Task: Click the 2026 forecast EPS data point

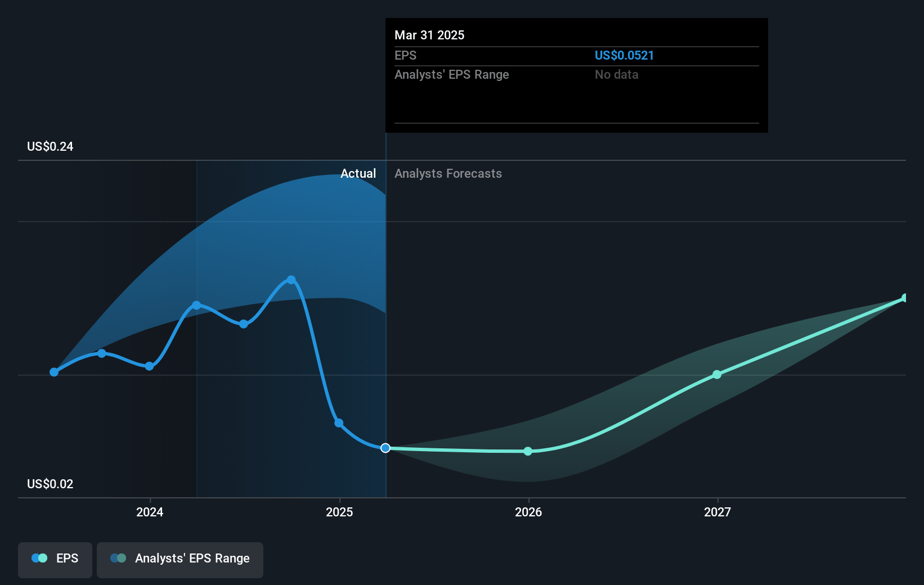Action: [528, 451]
